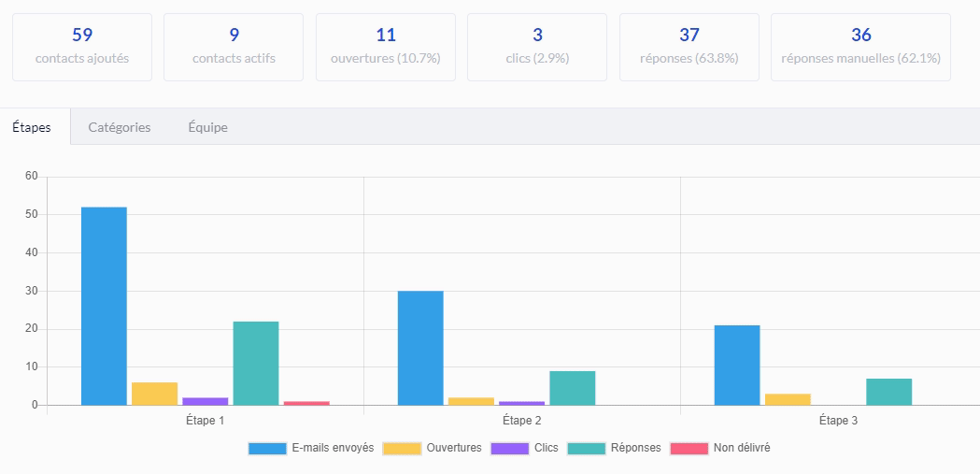
Task: Toggle the E-mails envoyés legend item
Action: click(310, 448)
